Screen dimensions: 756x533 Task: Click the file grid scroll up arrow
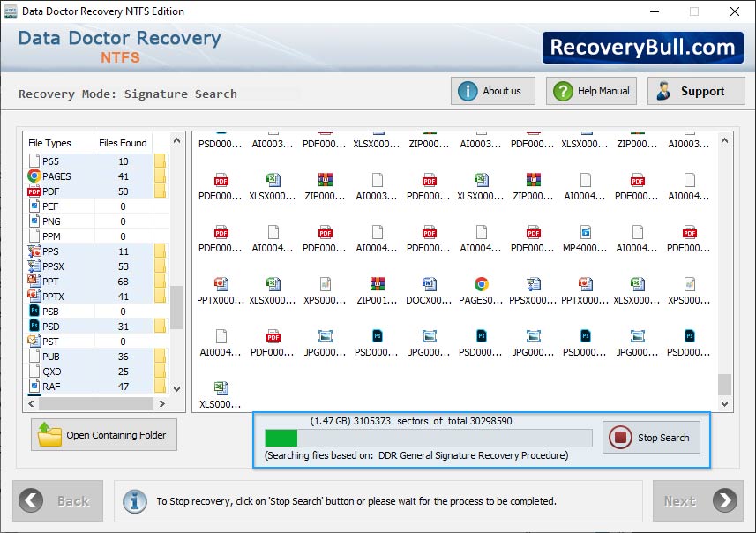(724, 141)
